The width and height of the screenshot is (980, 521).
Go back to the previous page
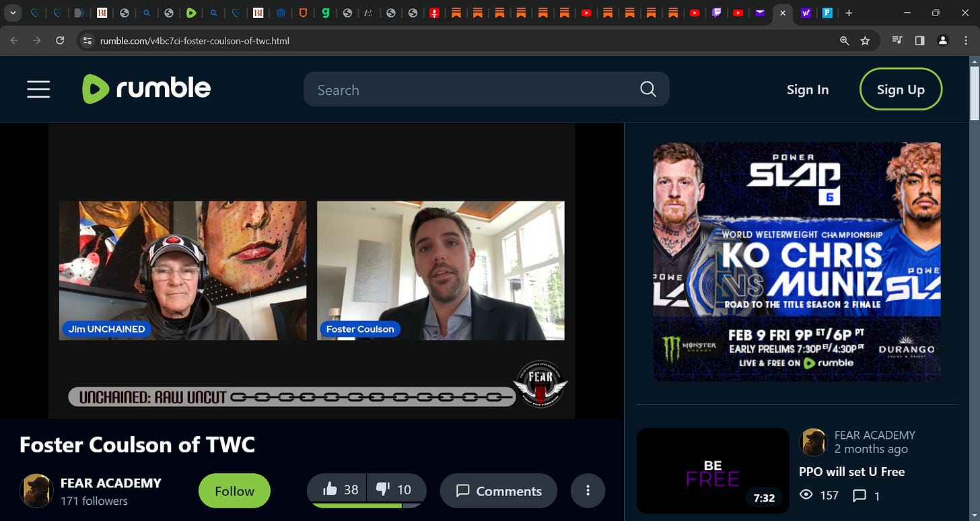pos(15,40)
